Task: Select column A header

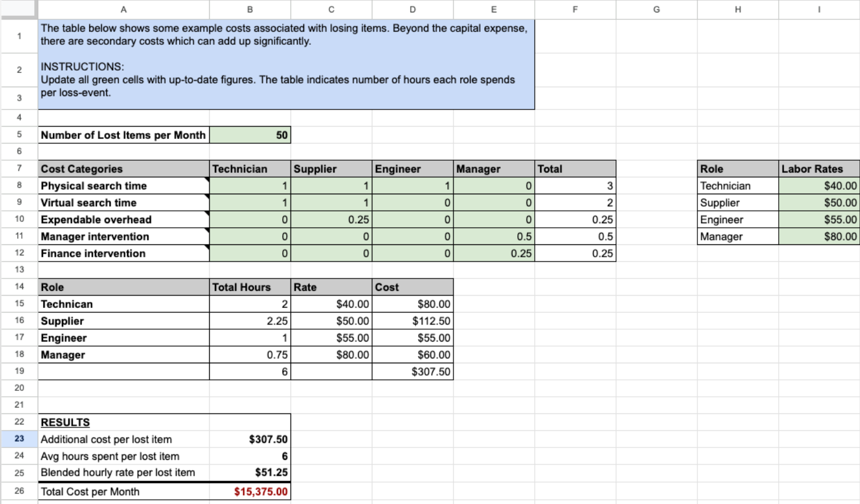Action: pos(123,9)
